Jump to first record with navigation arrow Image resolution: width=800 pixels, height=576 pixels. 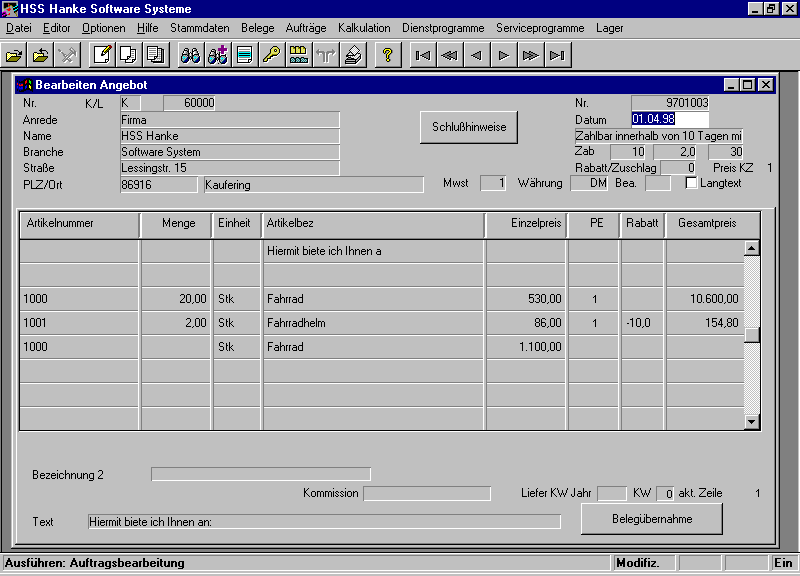(x=423, y=55)
